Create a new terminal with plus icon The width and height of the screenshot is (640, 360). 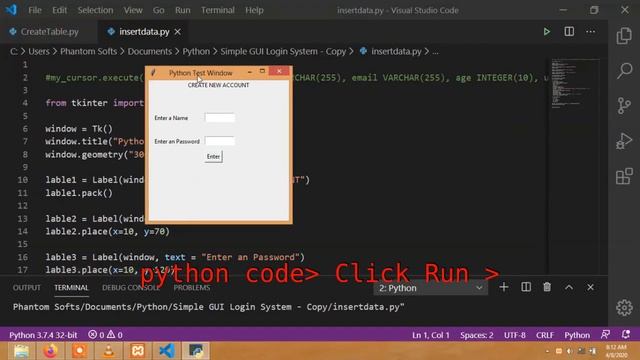tap(504, 287)
